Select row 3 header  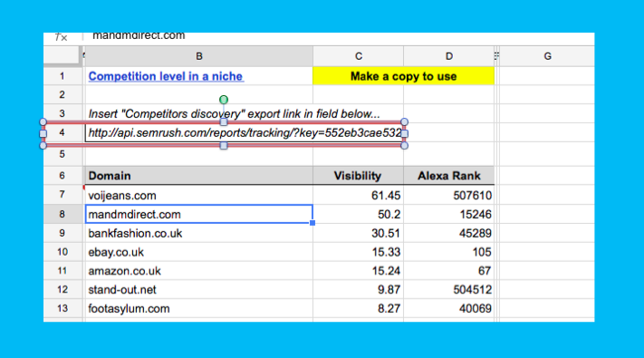pyautogui.click(x=62, y=114)
